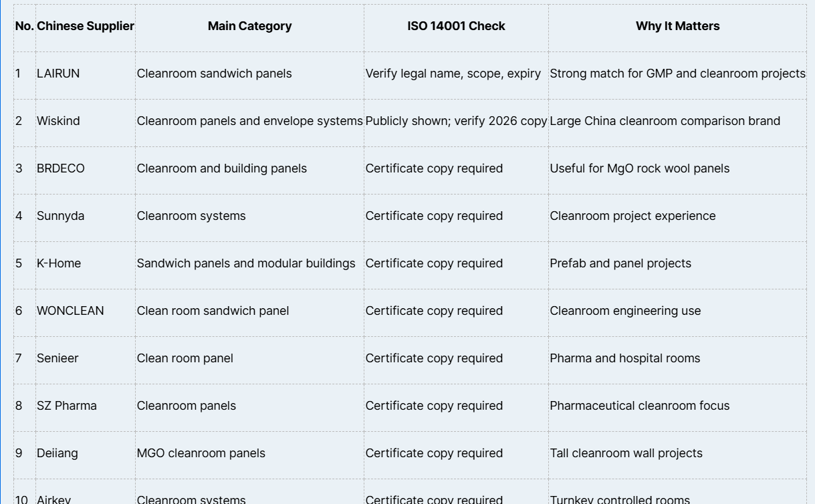Click the "Chinese Supplier" column header
This screenshot has height=504, width=815.
coord(86,26)
